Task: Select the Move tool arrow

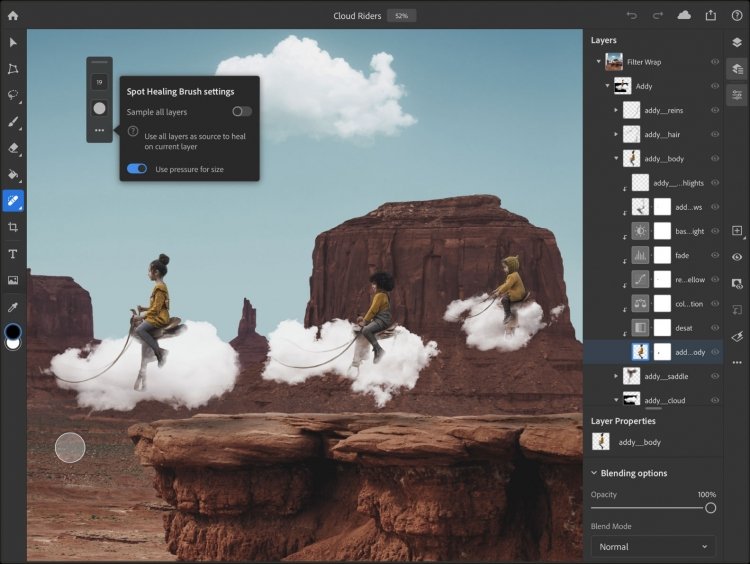Action: pyautogui.click(x=13, y=43)
